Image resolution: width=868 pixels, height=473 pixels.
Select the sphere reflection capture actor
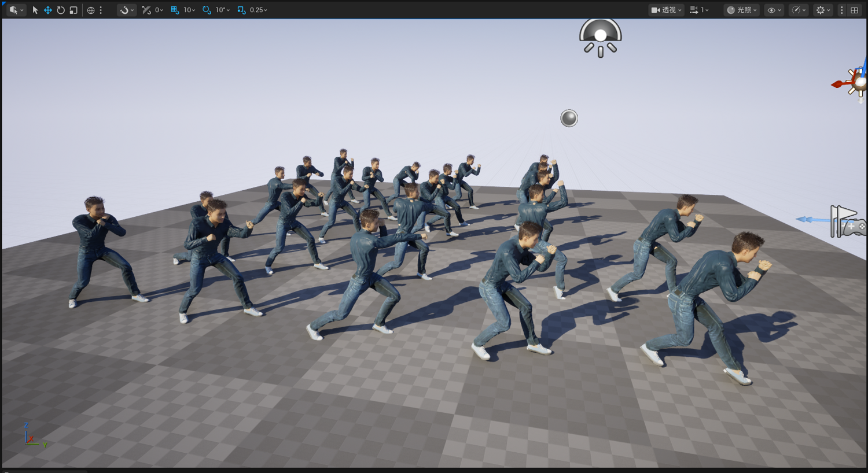click(x=569, y=118)
